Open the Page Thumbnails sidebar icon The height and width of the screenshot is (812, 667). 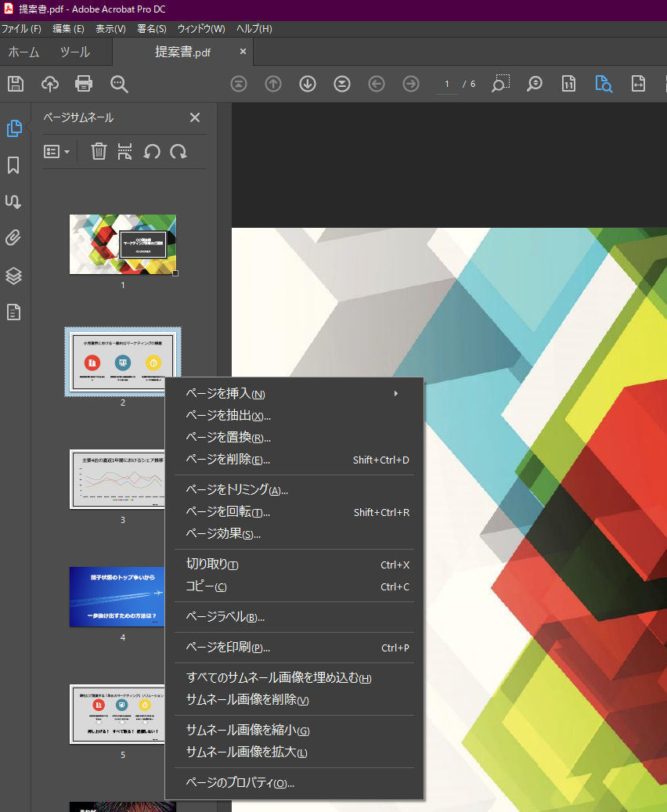pyautogui.click(x=14, y=128)
